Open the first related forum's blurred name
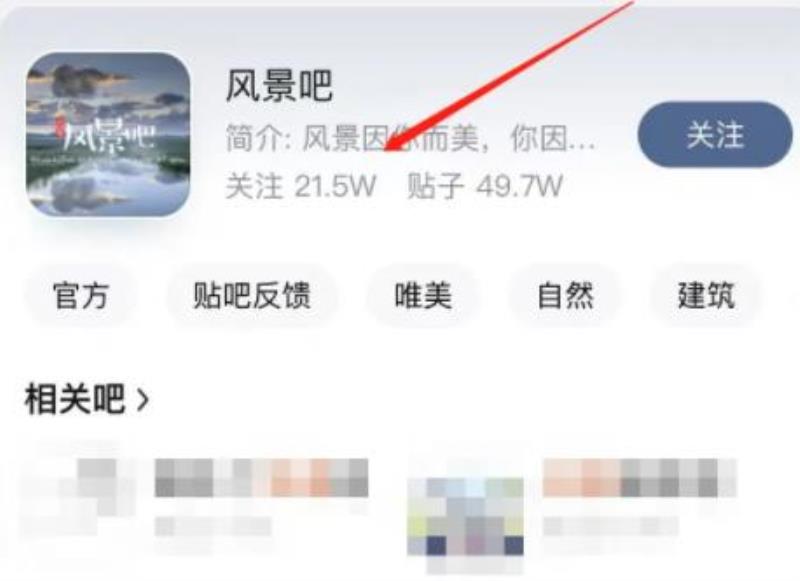800x581 pixels. tap(261, 477)
